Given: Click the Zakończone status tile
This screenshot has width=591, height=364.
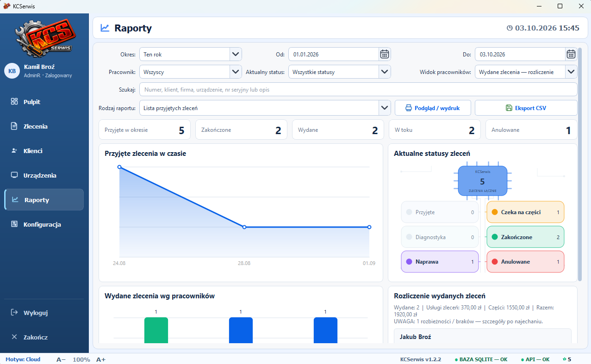Looking at the screenshot, I should click(x=525, y=237).
